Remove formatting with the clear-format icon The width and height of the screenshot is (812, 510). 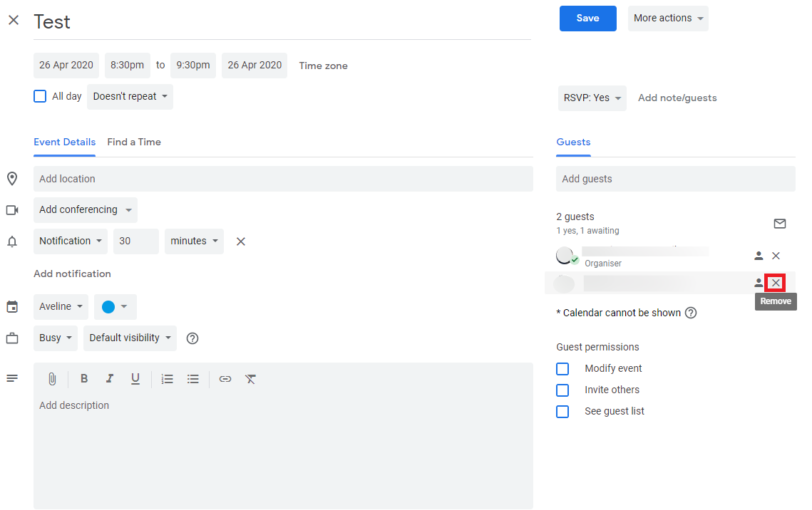(250, 378)
